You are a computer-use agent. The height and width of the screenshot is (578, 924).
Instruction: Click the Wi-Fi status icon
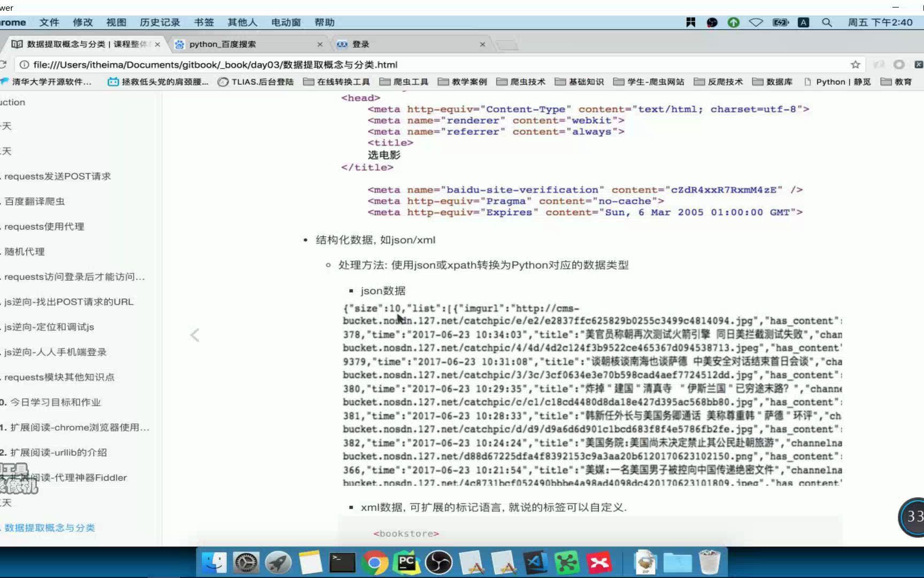pos(756,22)
